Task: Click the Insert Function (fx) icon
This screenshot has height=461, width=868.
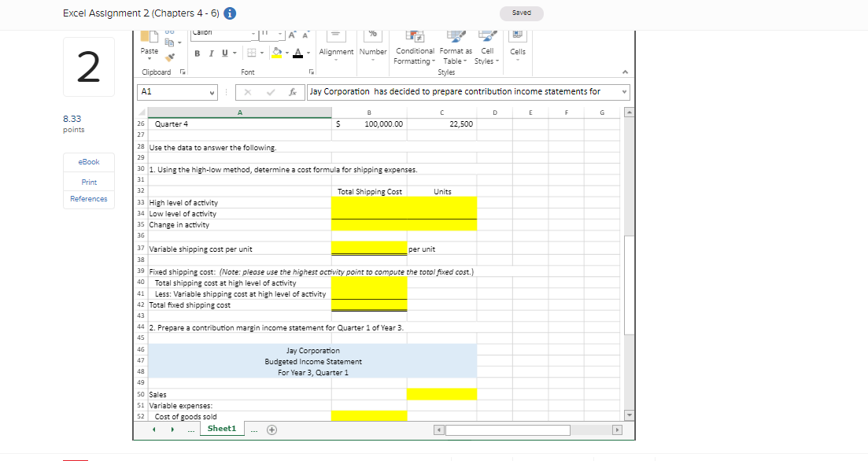Action: (293, 92)
